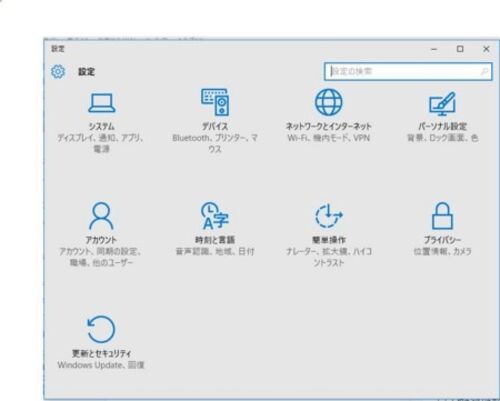This screenshot has height=401, width=500.
Task: Click the パーソナル設定 label
Action: (442, 126)
